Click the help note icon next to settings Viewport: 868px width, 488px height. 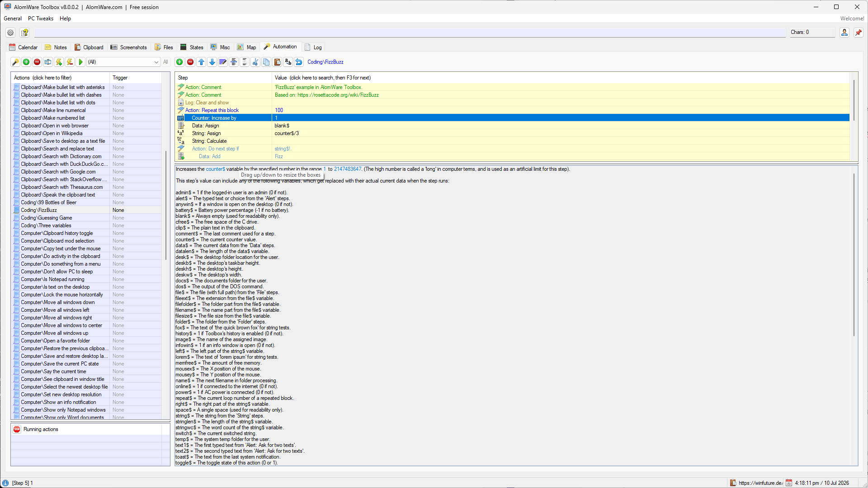click(25, 33)
